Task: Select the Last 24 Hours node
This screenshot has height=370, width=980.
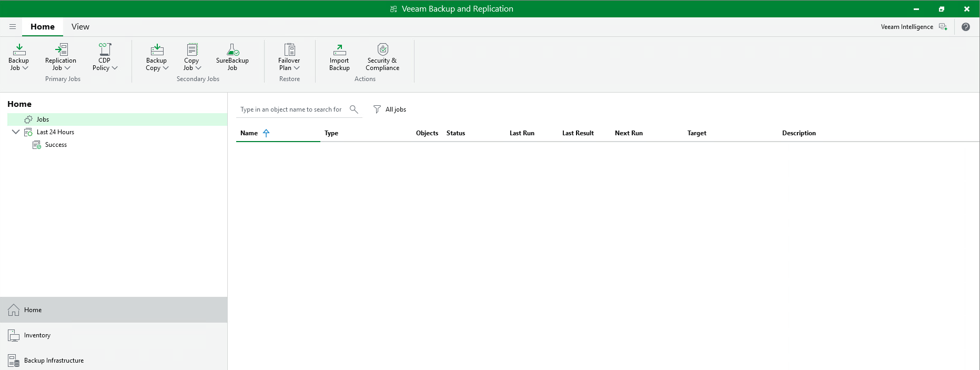Action: [55, 132]
